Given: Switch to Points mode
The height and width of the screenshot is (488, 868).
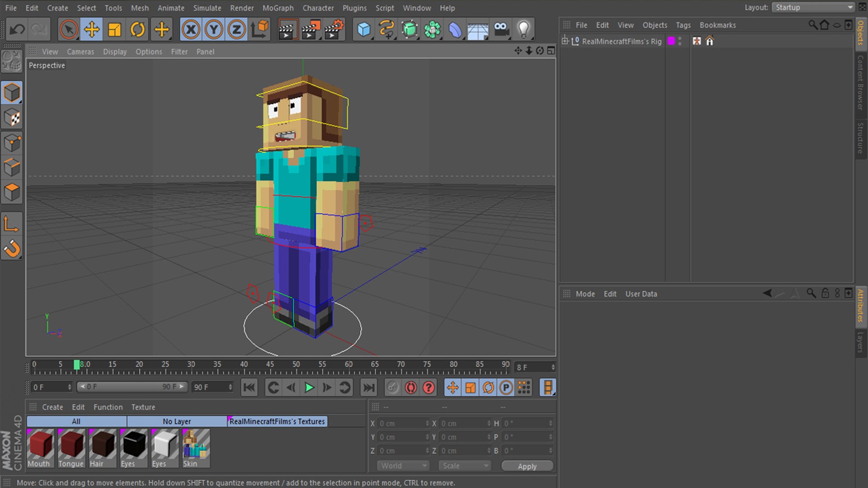Looking at the screenshot, I should pyautogui.click(x=12, y=143).
